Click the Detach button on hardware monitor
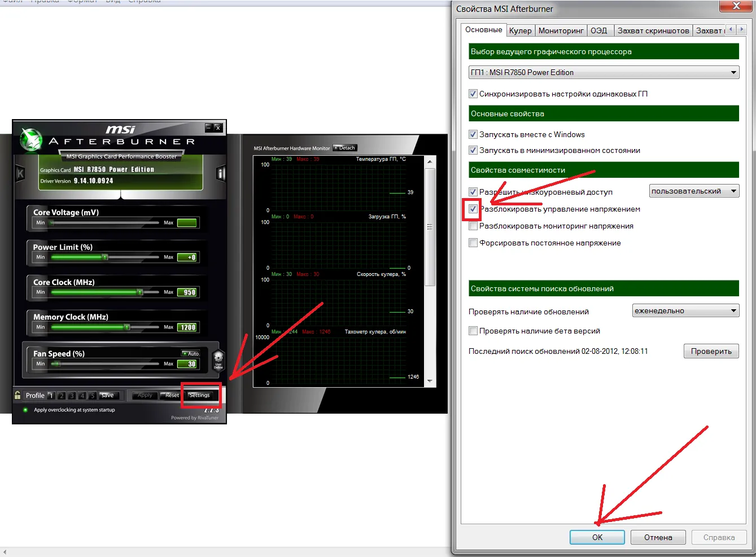The width and height of the screenshot is (756, 557). point(344,148)
